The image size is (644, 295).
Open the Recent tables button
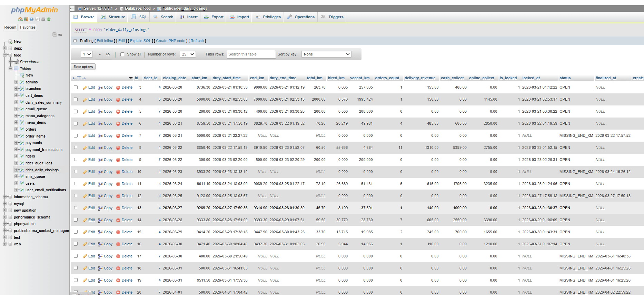coord(10,28)
